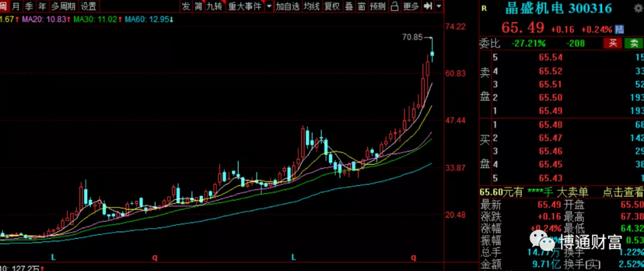Screen dimensions: 644x271
Task: Click buy level 2 price 65.47
Action: click(551, 138)
